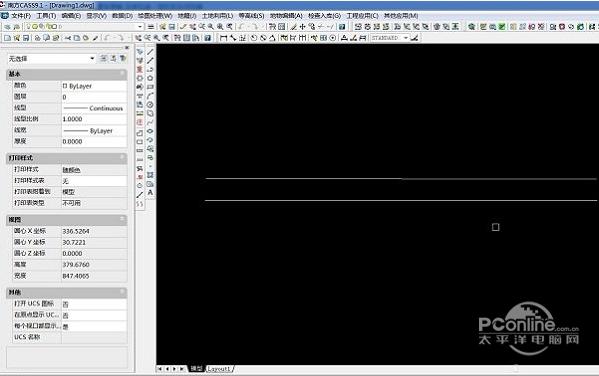Open the 文件(F) menu
599x376 pixels.
pos(21,16)
